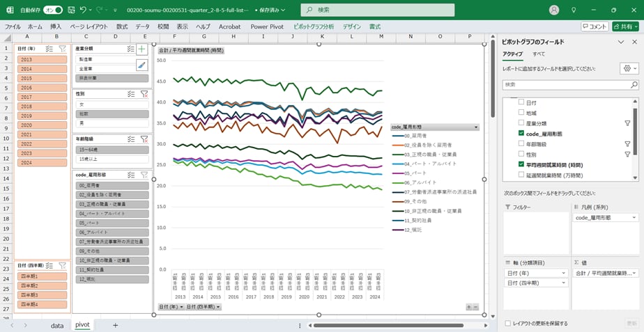Expand 日付 (四半期) axis field button dropdown

click(x=217, y=307)
